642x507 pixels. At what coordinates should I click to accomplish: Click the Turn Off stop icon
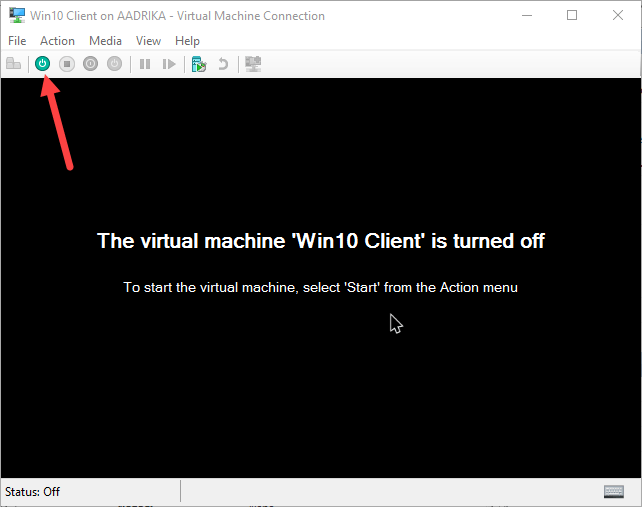(67, 64)
